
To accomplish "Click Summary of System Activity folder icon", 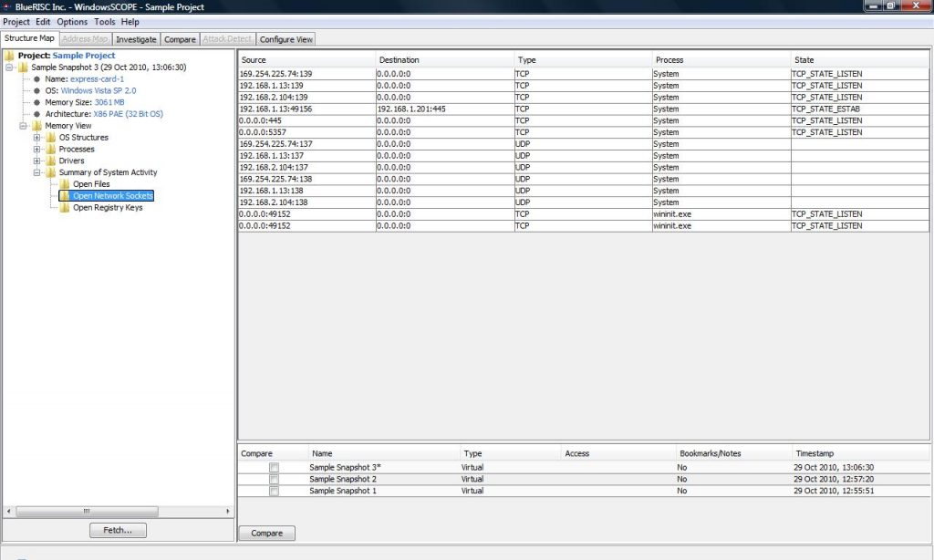I will 51,172.
